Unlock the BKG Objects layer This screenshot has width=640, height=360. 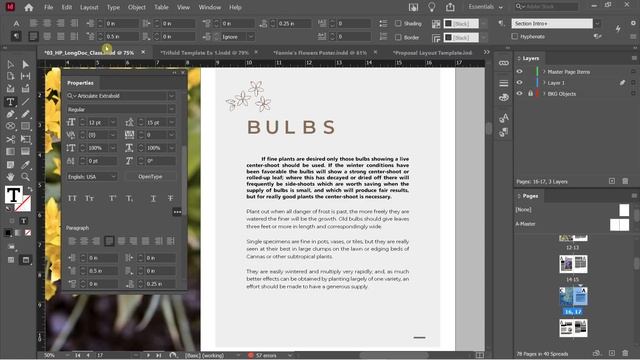[530, 93]
